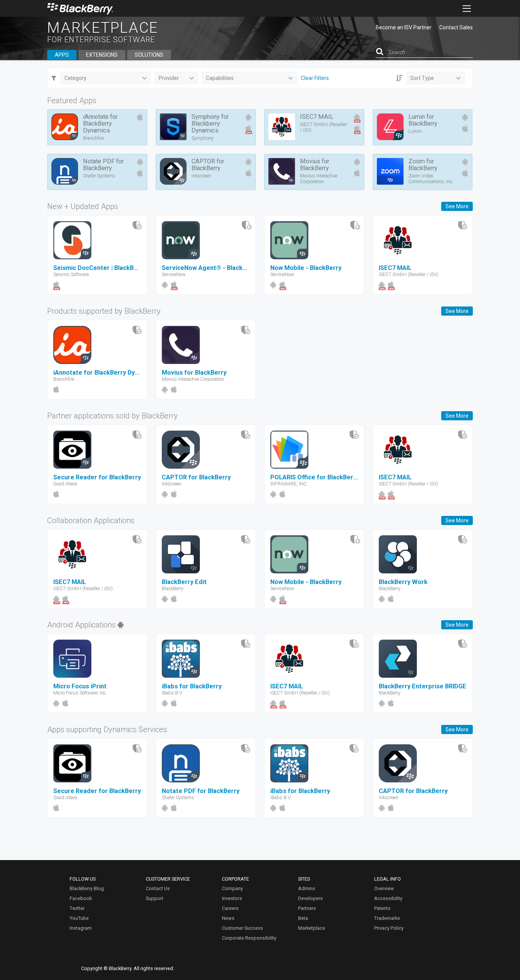Click the BlackBerry logo
Viewport: 520px width, 980px height.
point(80,8)
